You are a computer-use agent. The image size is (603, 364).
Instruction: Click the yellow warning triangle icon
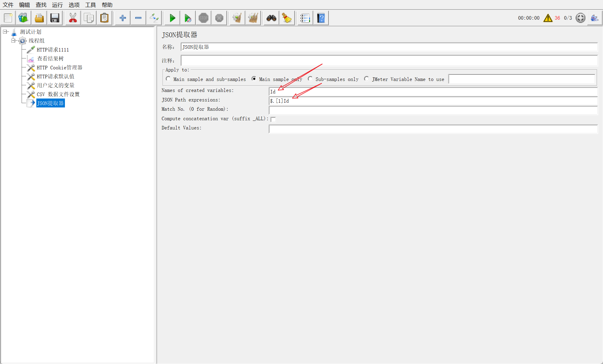548,18
